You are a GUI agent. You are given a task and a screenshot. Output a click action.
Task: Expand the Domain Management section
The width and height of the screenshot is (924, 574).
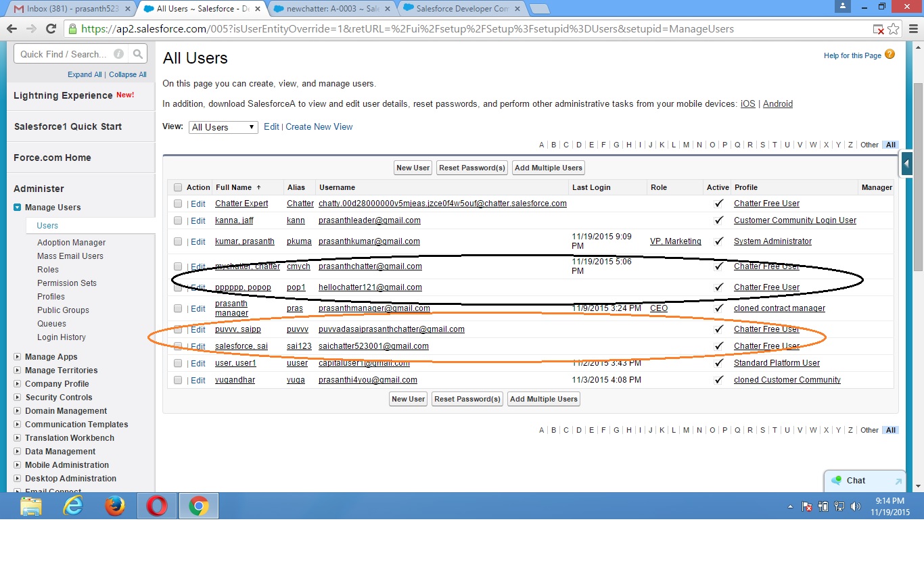[18, 411]
